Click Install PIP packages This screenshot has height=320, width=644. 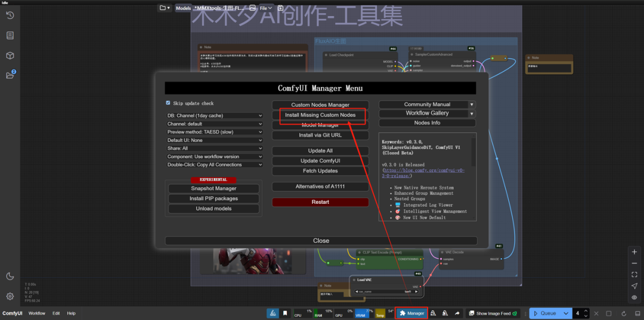213,198
